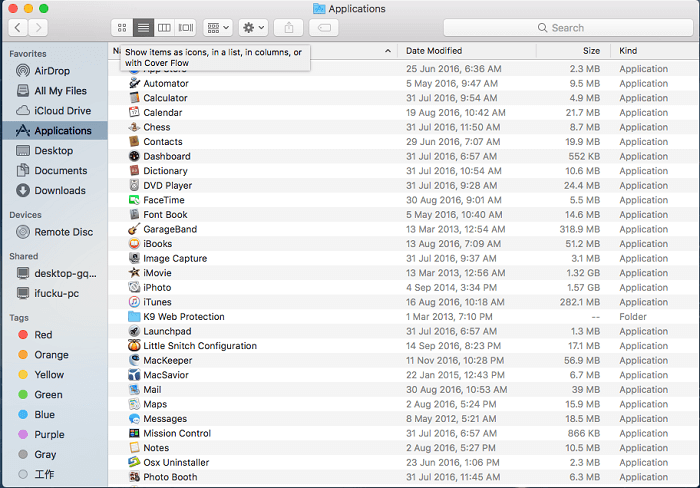The image size is (700, 488).
Task: Sort by the Date Modified column
Action: point(434,50)
